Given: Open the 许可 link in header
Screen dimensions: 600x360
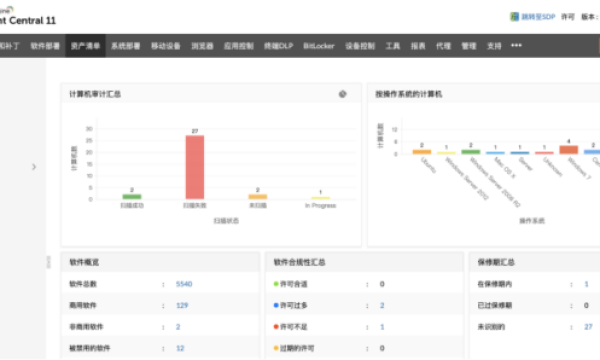Looking at the screenshot, I should (568, 17).
